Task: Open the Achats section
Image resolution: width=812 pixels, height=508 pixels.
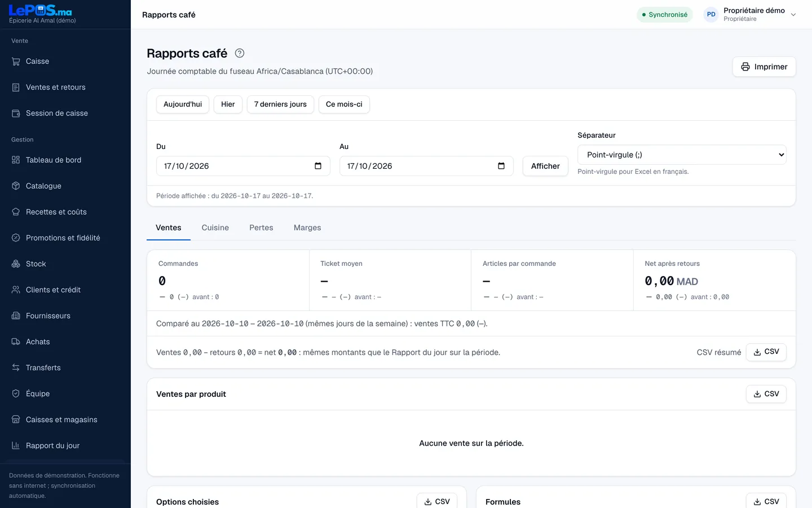Action: pos(65,341)
